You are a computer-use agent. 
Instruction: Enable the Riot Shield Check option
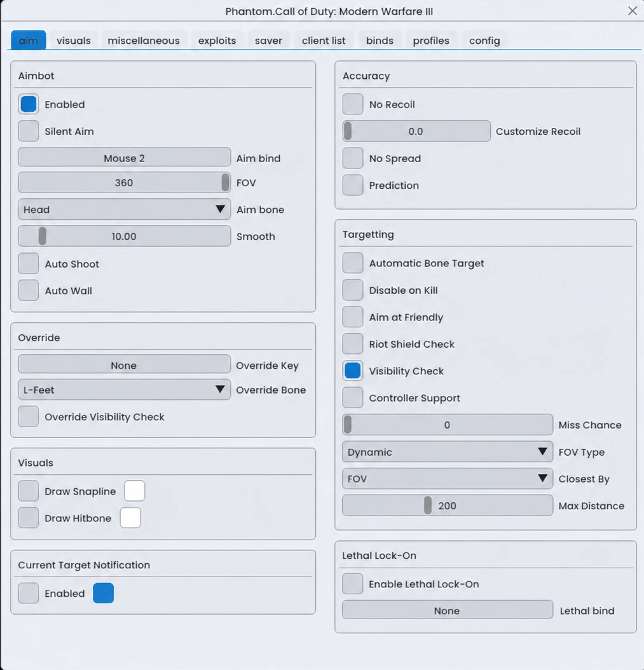point(353,344)
